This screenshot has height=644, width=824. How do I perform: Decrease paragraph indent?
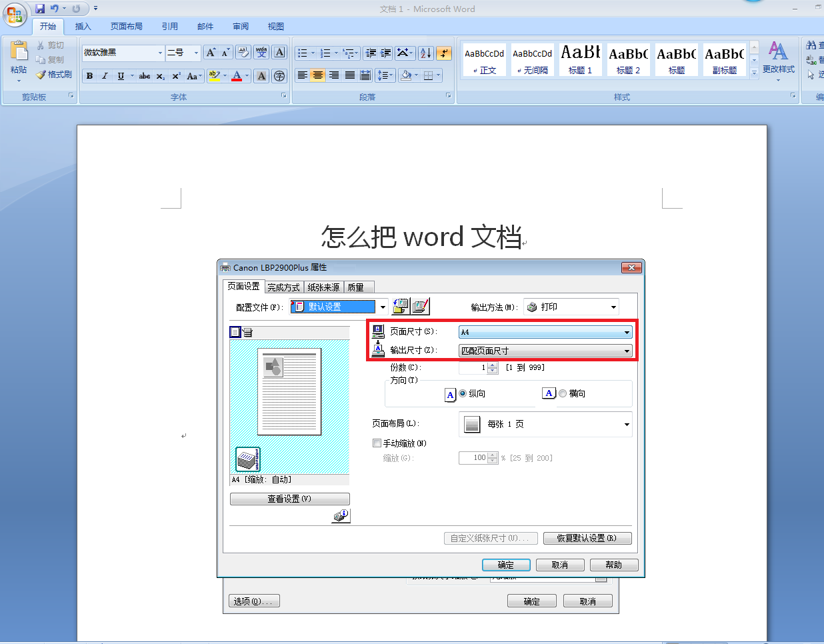click(x=371, y=53)
